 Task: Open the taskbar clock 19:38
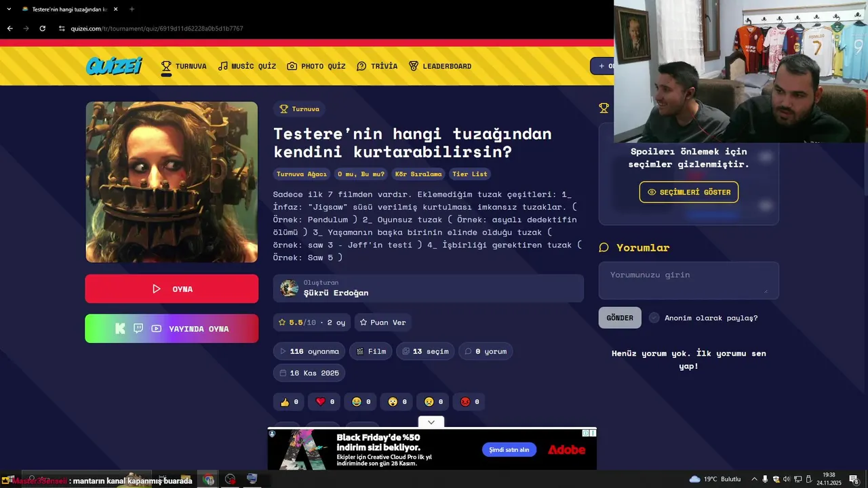pos(829,479)
